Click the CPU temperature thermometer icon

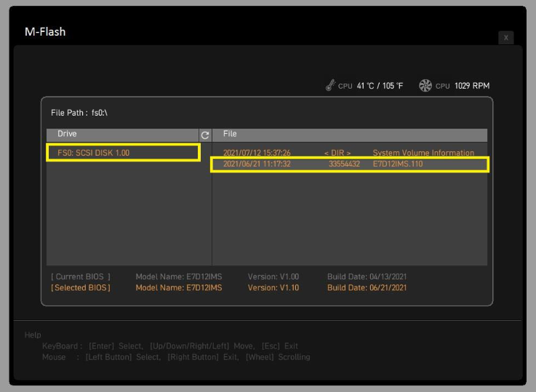[x=330, y=85]
